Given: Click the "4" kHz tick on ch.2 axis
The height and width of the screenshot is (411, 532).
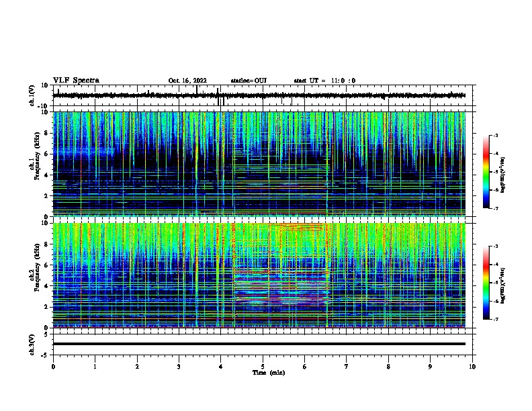Looking at the screenshot, I should tap(47, 286).
